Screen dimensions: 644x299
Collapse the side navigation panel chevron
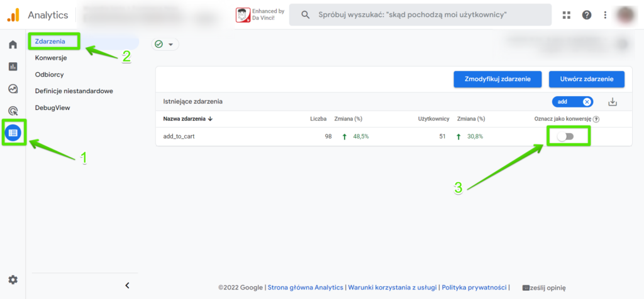pyautogui.click(x=127, y=285)
